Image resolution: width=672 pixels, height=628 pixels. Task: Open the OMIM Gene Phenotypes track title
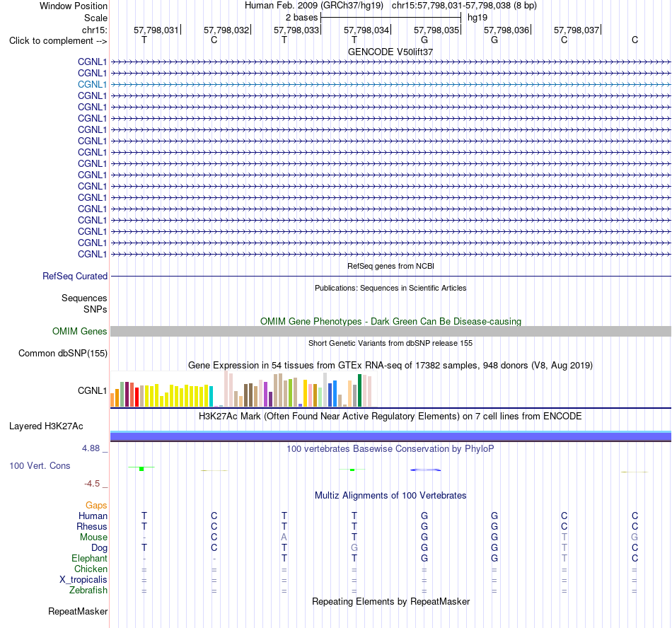point(390,321)
